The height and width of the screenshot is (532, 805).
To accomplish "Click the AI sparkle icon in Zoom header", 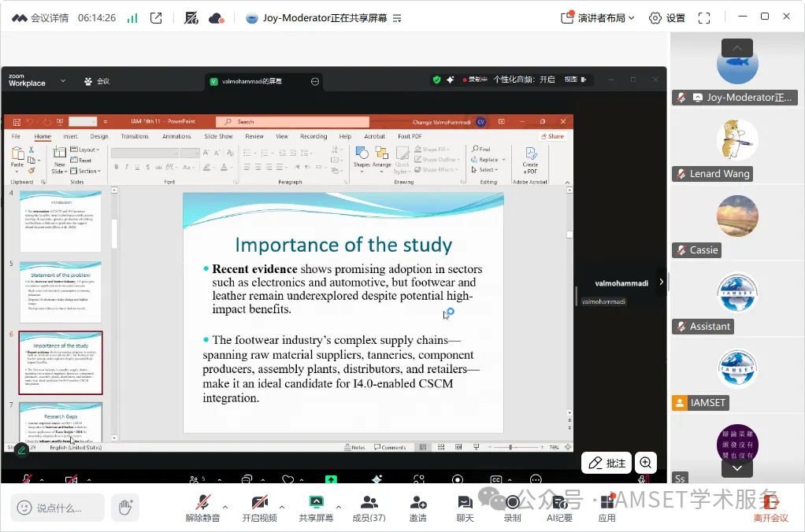I will click(451, 79).
